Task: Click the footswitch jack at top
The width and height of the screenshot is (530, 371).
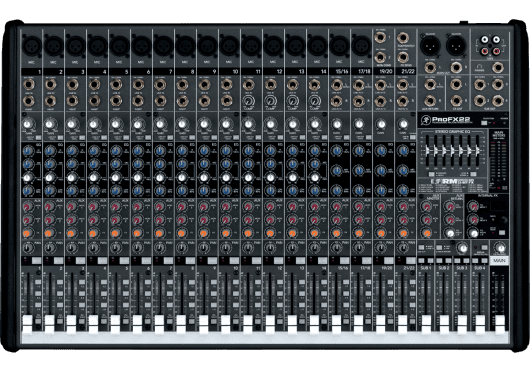Action: tap(403, 37)
